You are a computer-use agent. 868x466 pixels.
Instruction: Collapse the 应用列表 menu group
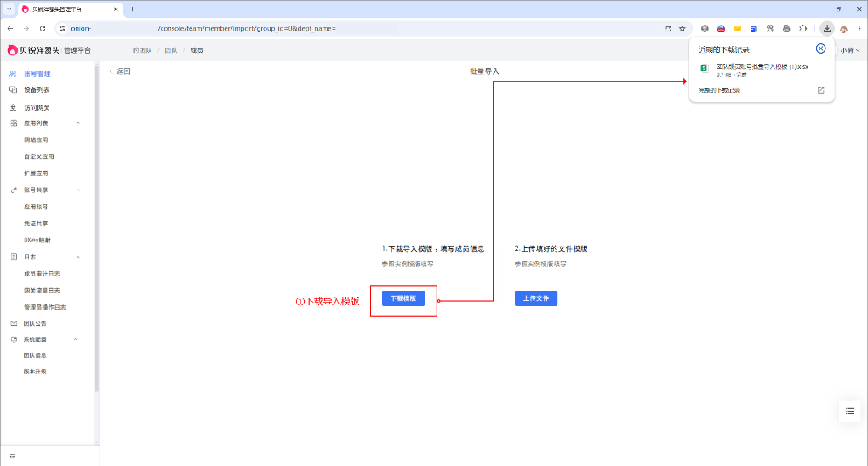(x=78, y=123)
